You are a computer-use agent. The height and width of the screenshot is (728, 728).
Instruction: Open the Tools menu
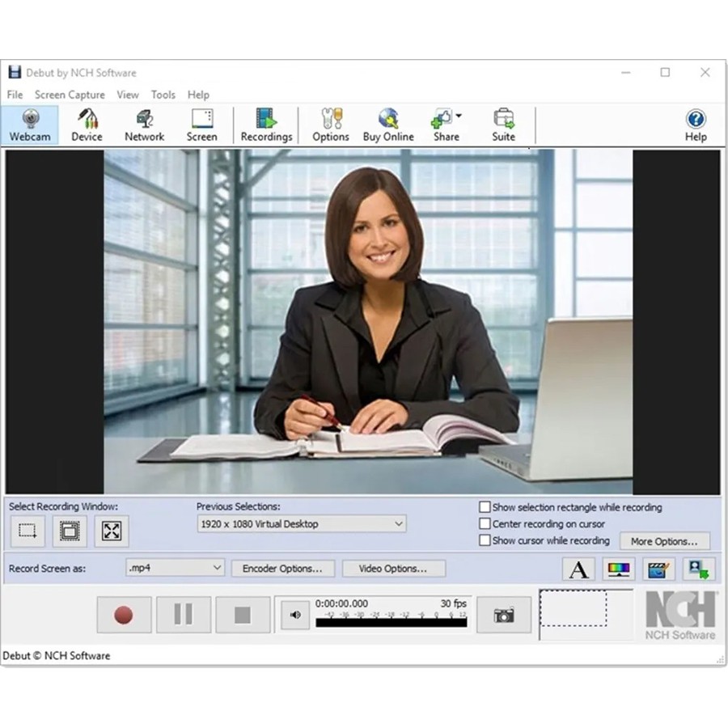[163, 95]
